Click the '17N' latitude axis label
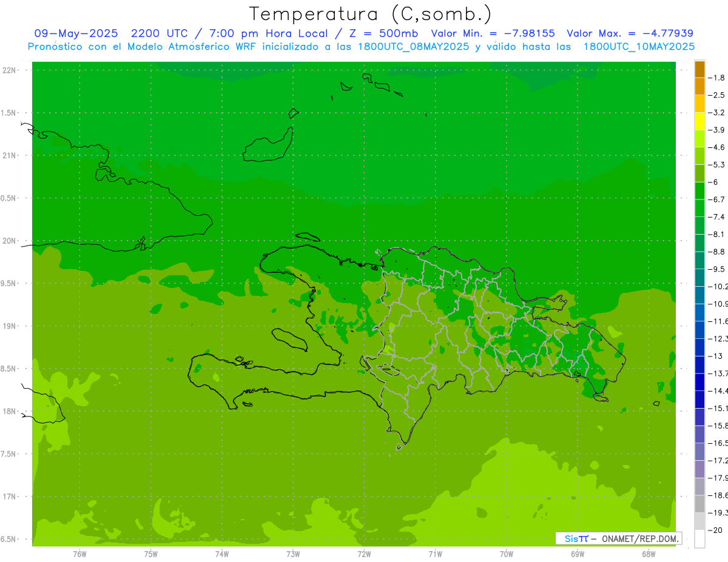 tap(10, 497)
